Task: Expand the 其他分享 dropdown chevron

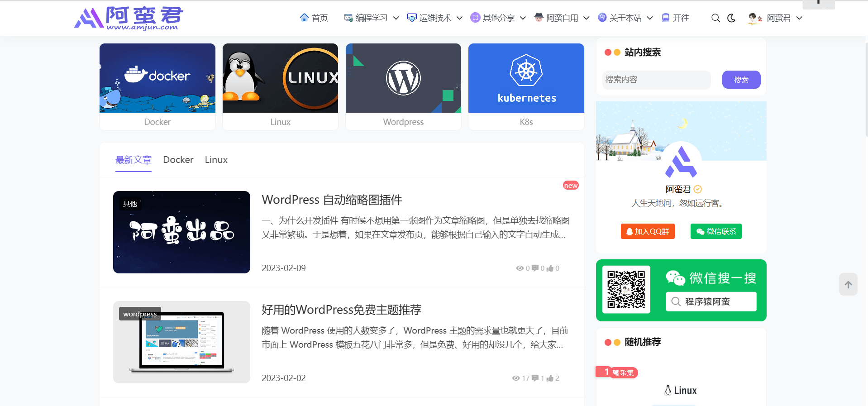Action: click(523, 18)
